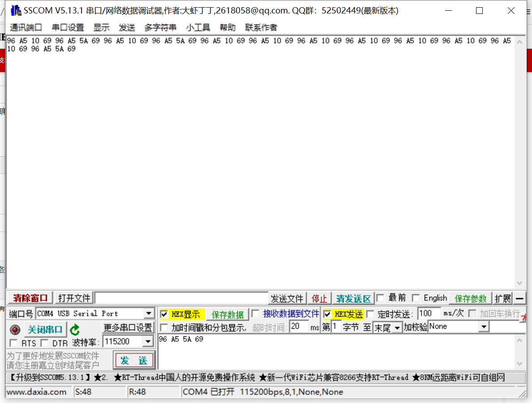Minimize the SSCOM window
Viewport: 532px width, 403px height.
[x=449, y=11]
